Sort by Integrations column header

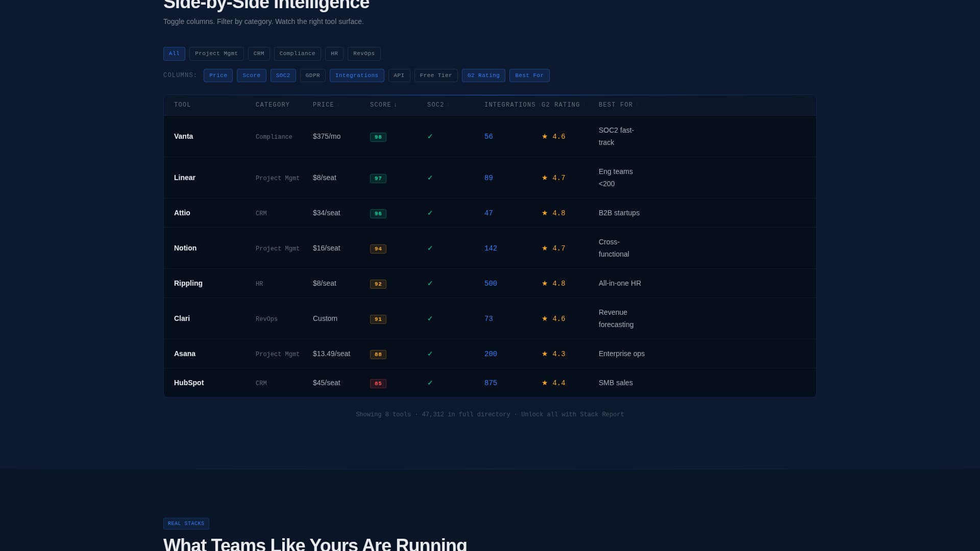coord(510,105)
